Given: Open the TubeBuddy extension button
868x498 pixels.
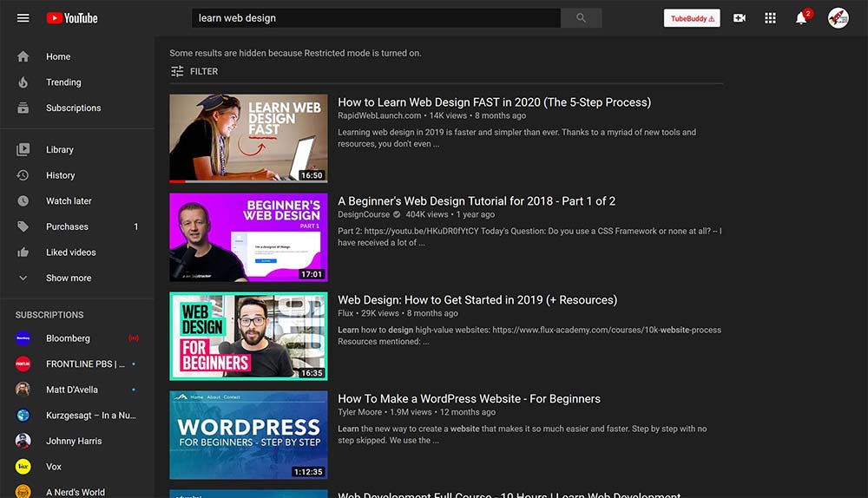Looking at the screenshot, I should 692,18.
